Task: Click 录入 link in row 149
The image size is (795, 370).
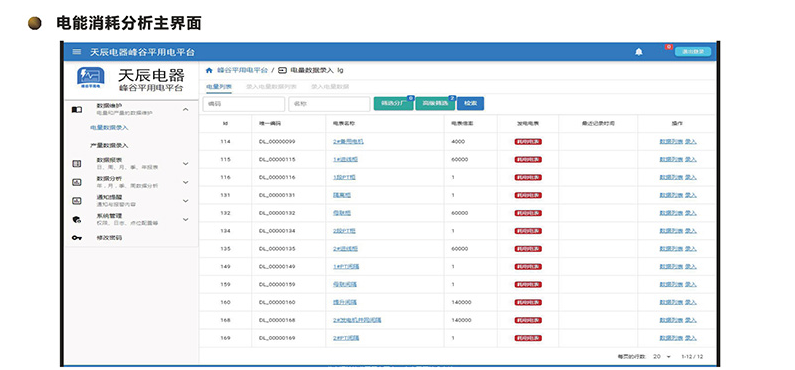Action: (x=691, y=267)
